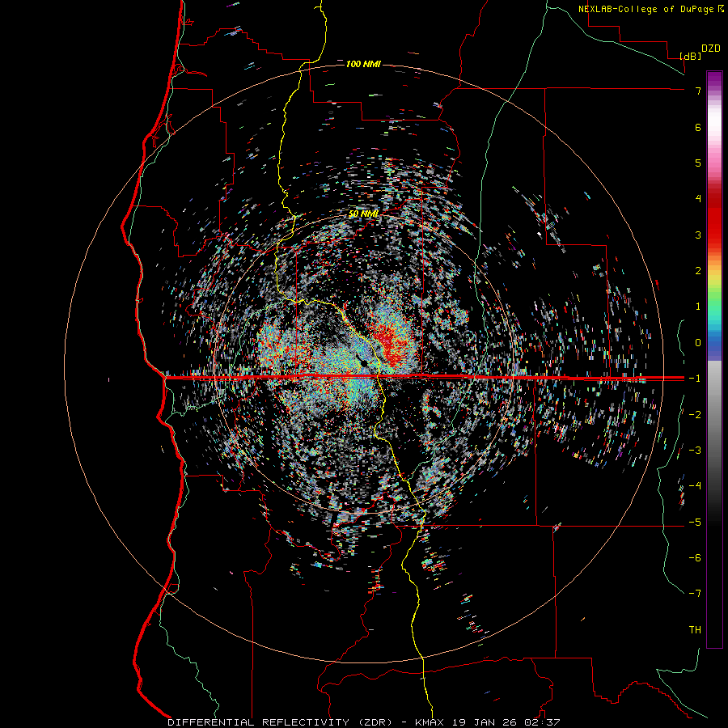Screen dimensions: 728x728
Task: Click the 3 value on the color scale
Action: point(698,235)
